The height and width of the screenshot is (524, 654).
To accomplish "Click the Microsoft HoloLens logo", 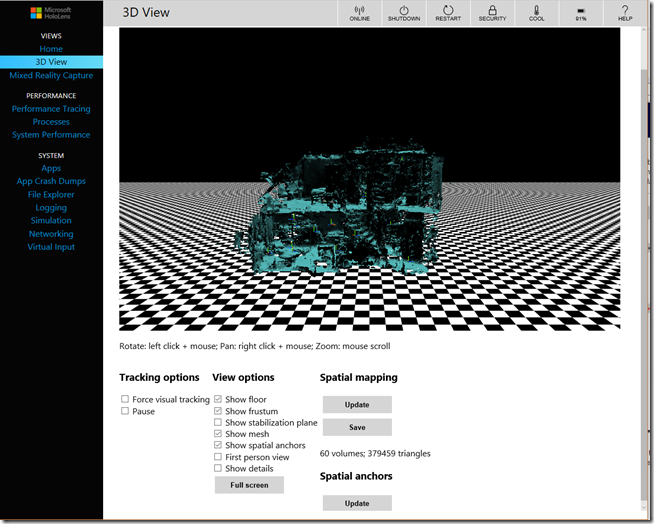I will pyautogui.click(x=51, y=13).
